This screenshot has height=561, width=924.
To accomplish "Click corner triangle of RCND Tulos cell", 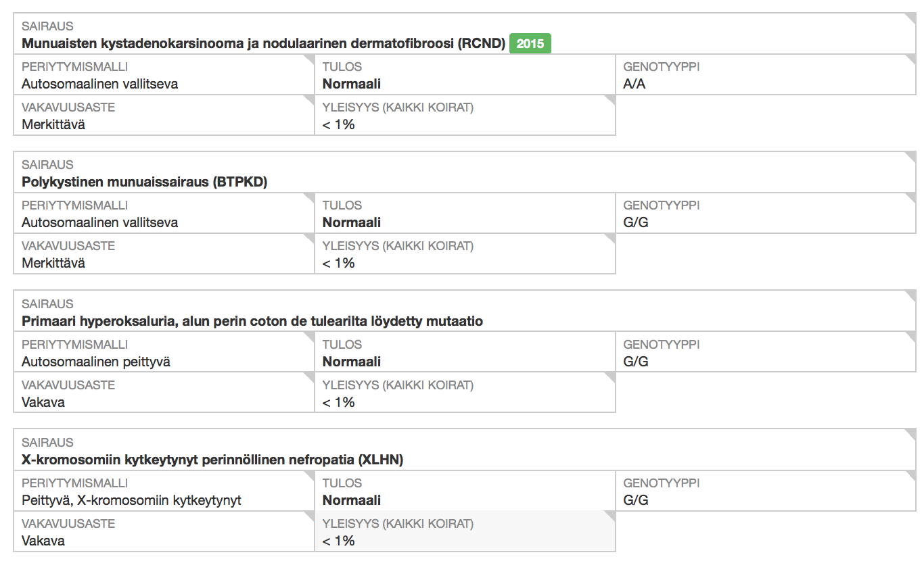I will pos(611,58).
